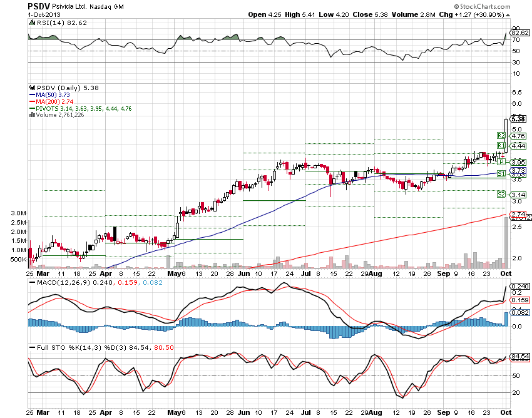
Task: Click Jun on the price chart date axis
Action: point(243,273)
